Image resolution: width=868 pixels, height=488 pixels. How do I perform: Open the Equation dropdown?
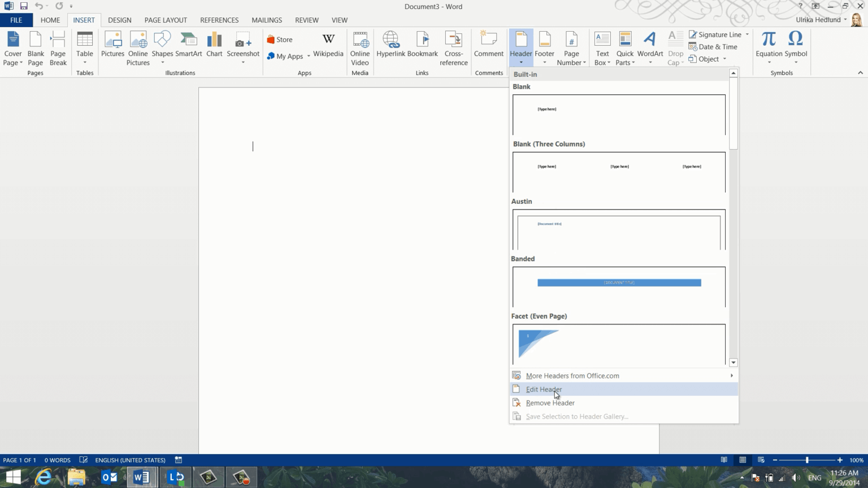click(x=769, y=62)
